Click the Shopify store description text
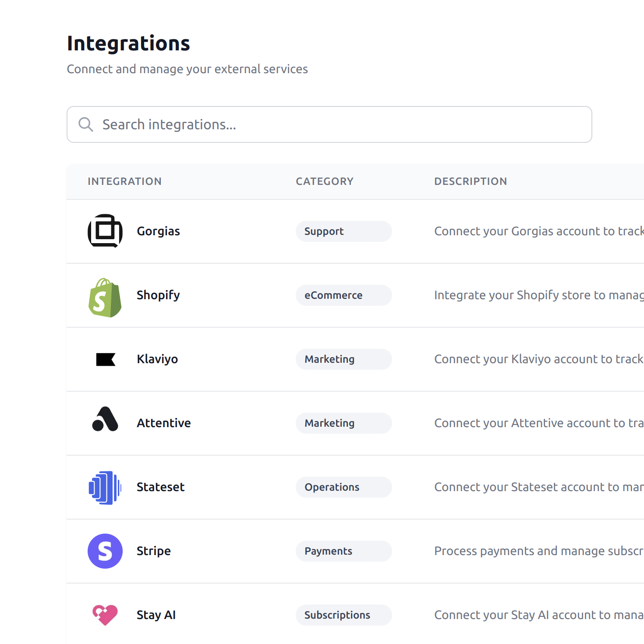 click(x=539, y=295)
